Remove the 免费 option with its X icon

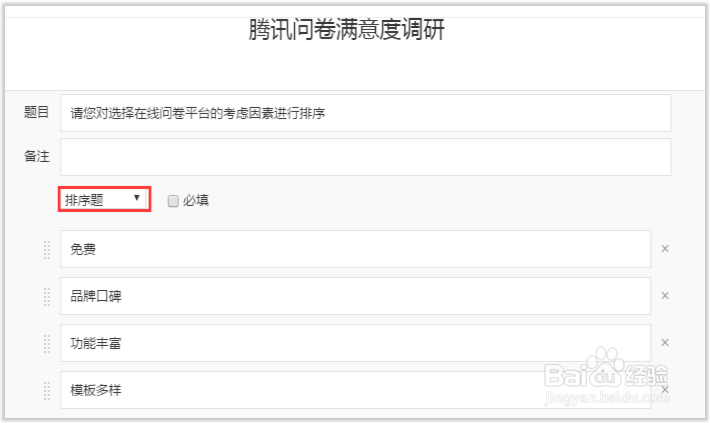[665, 249]
